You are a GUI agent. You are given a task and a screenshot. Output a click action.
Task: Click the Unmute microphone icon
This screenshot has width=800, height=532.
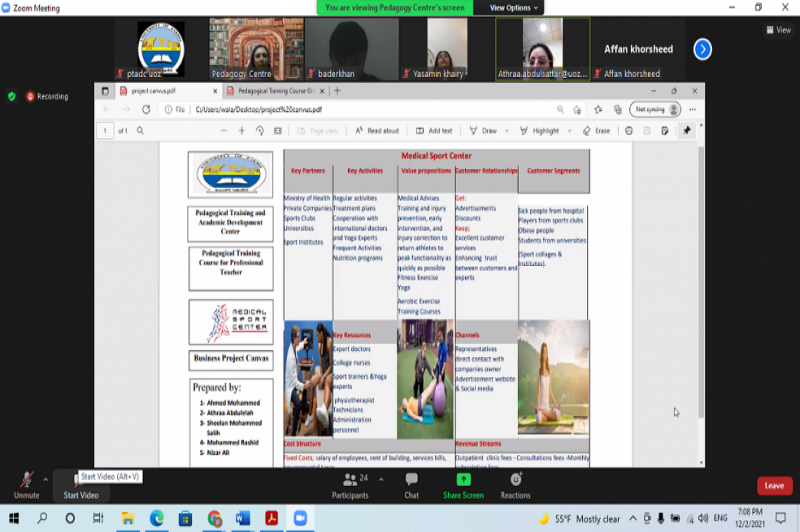click(27, 480)
